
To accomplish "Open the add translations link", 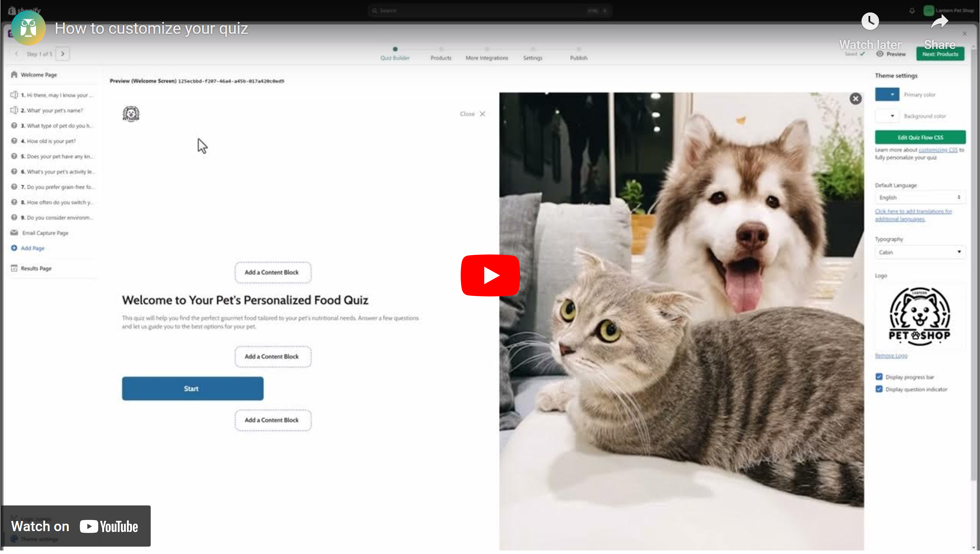I will (x=913, y=215).
